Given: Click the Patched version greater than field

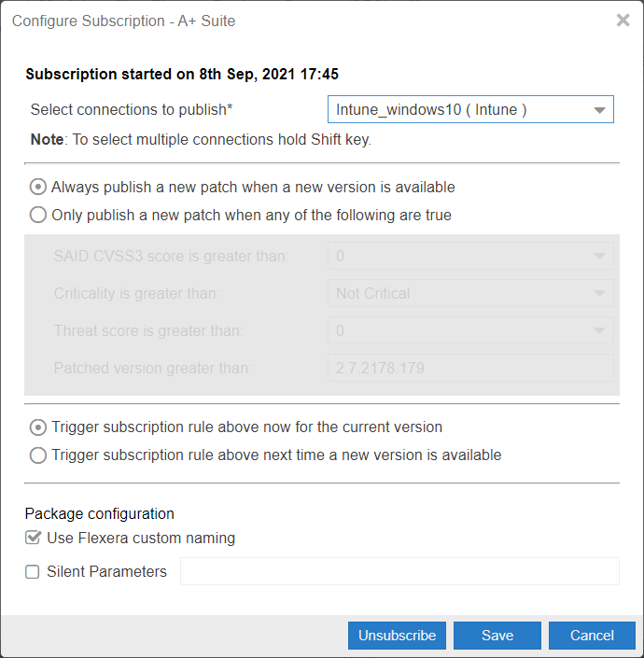Looking at the screenshot, I should (x=470, y=368).
